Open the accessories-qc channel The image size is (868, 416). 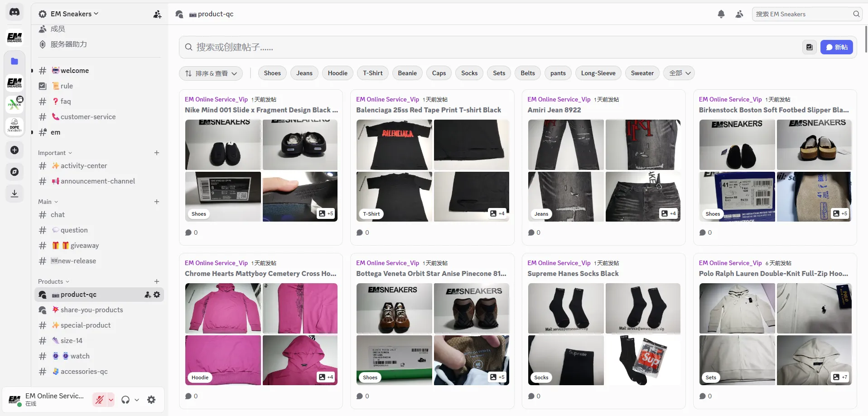[x=99, y=372]
